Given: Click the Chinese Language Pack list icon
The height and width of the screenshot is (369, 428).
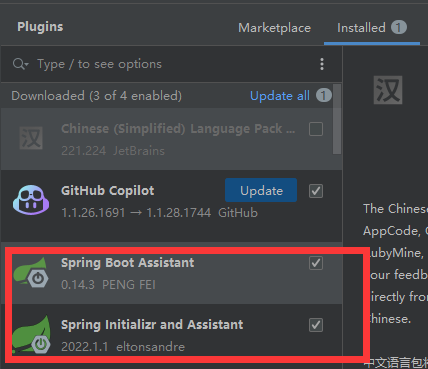Looking at the screenshot, I should tap(31, 138).
